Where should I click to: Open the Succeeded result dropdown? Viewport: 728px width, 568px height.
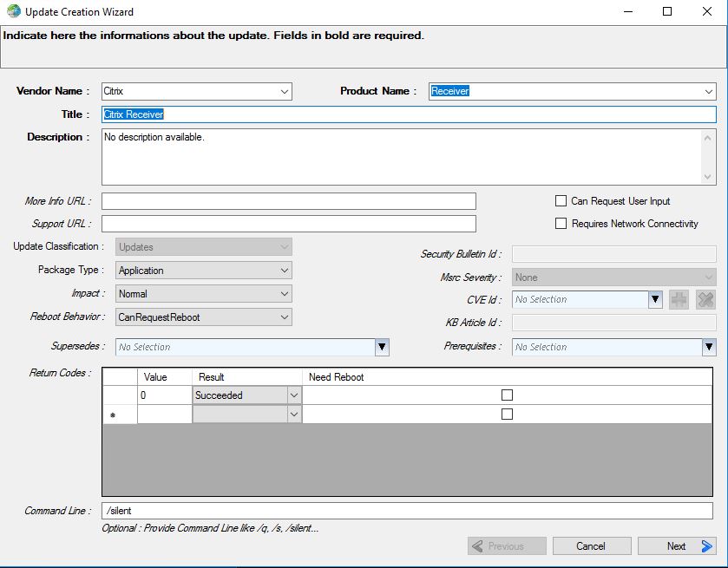pos(293,395)
